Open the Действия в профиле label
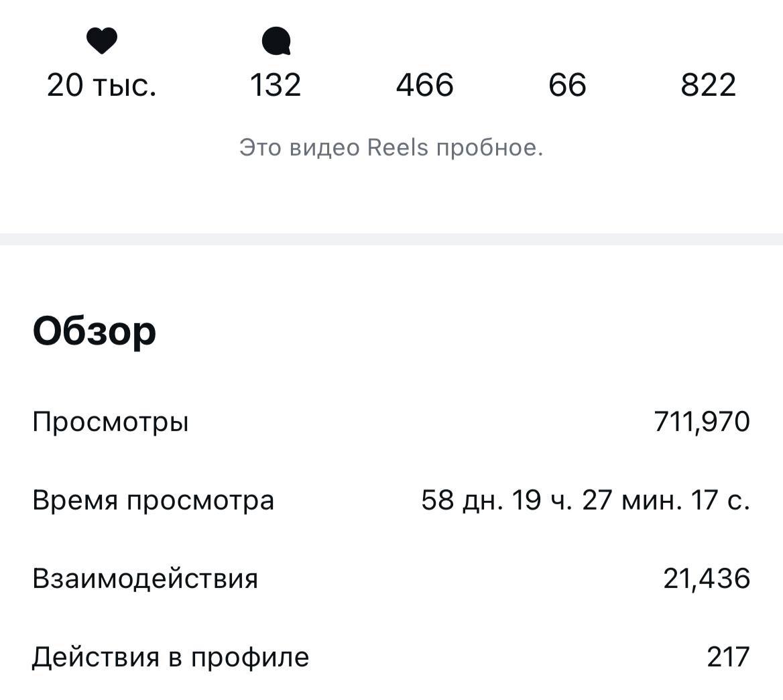The width and height of the screenshot is (783, 700). click(x=171, y=656)
